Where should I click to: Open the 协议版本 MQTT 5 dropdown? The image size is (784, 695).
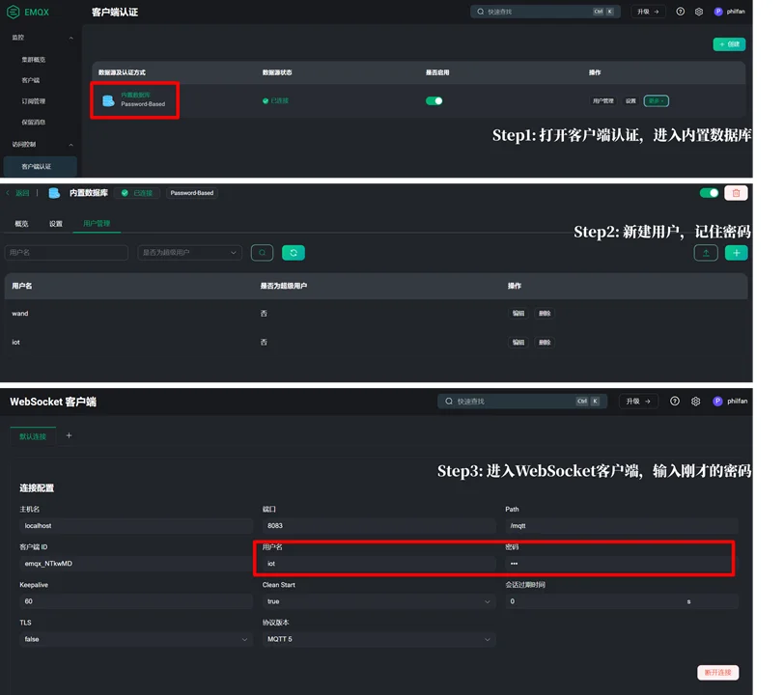[x=378, y=639]
